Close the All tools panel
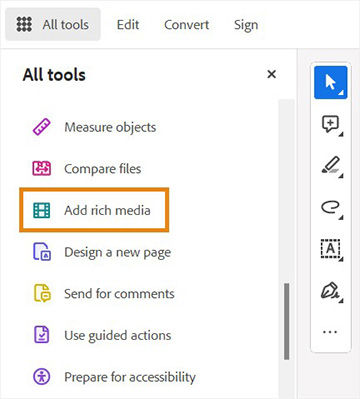This screenshot has height=399, width=360. [x=272, y=74]
